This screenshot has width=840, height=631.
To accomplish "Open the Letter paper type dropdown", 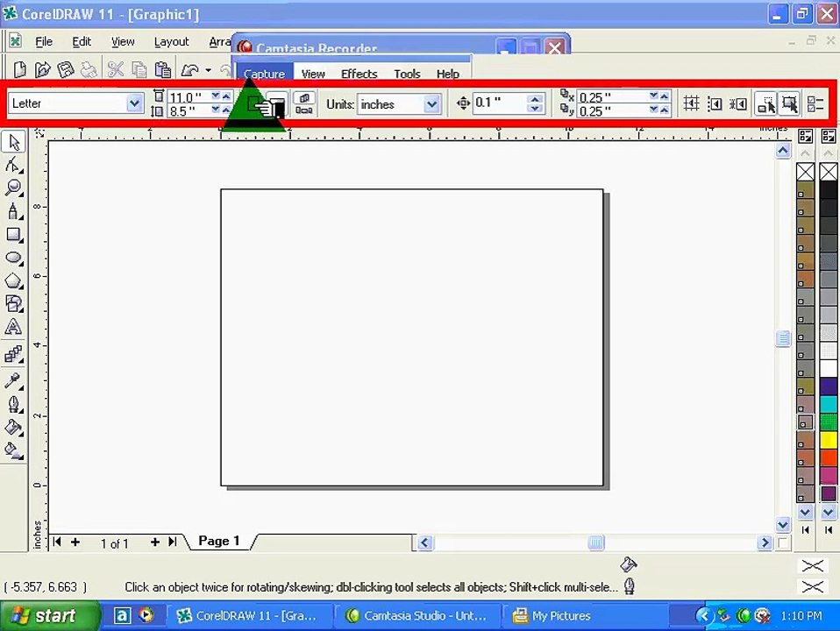I will click(134, 103).
